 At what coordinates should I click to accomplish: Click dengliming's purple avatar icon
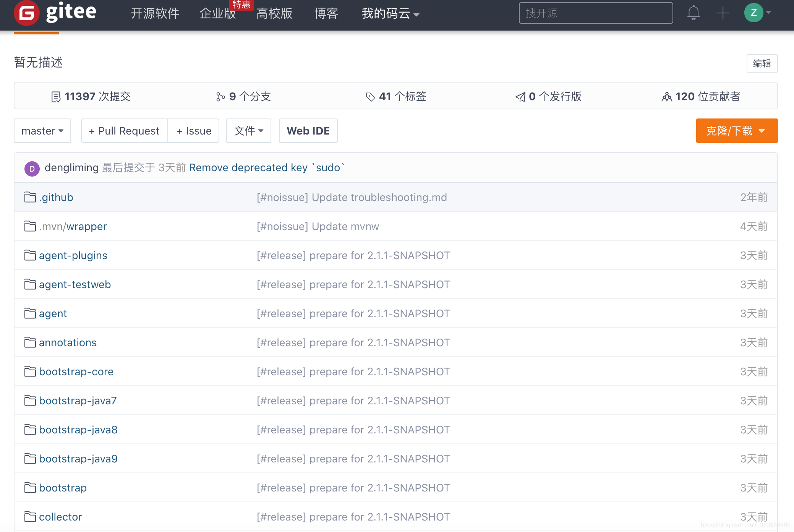(x=32, y=168)
